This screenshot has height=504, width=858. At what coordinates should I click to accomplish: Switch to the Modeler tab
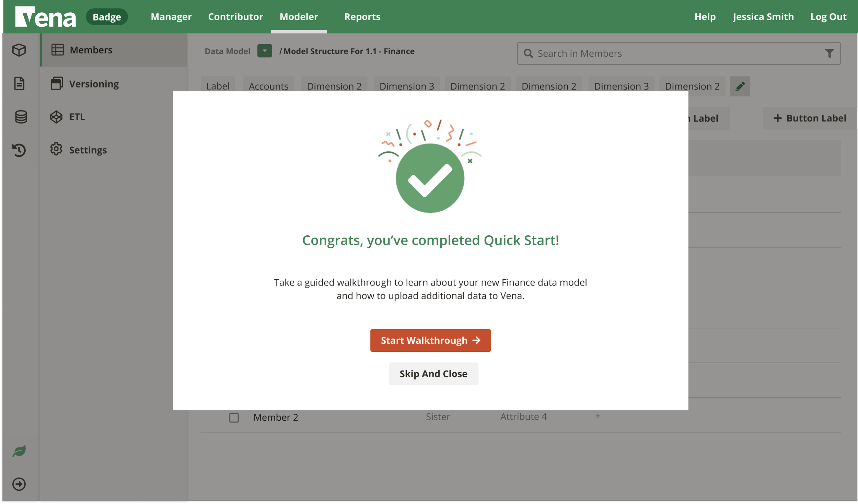[299, 16]
